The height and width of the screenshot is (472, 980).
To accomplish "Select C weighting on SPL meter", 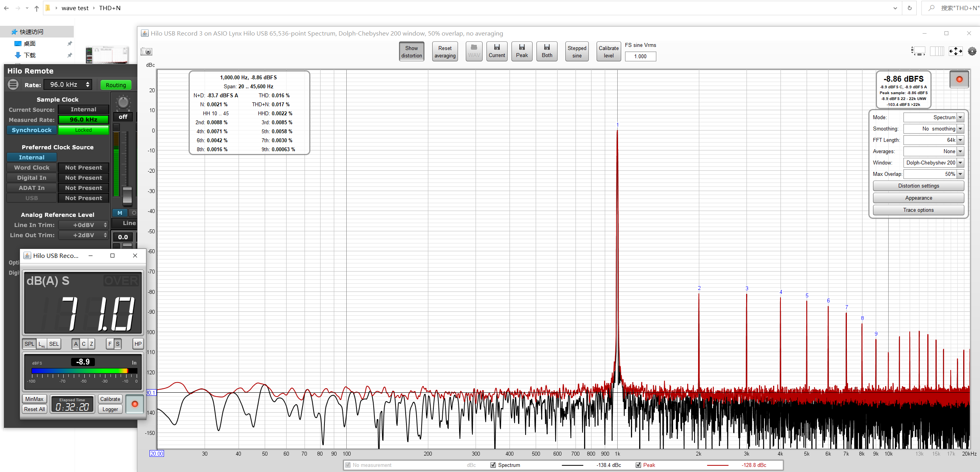I will pos(84,344).
